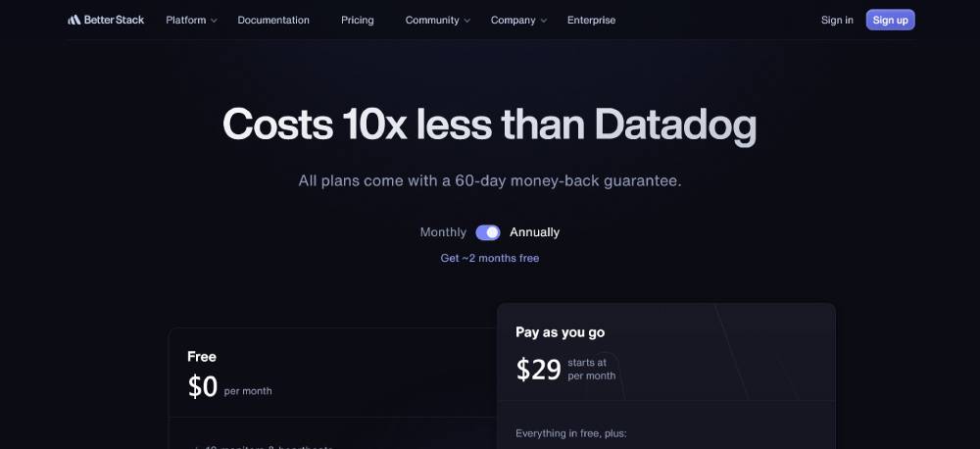Select the Monthly billing label

tap(443, 232)
